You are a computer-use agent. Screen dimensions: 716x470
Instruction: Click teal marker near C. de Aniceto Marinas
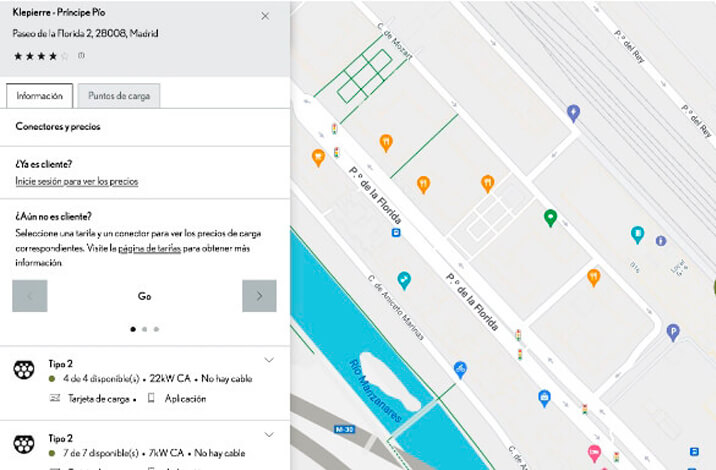click(404, 280)
